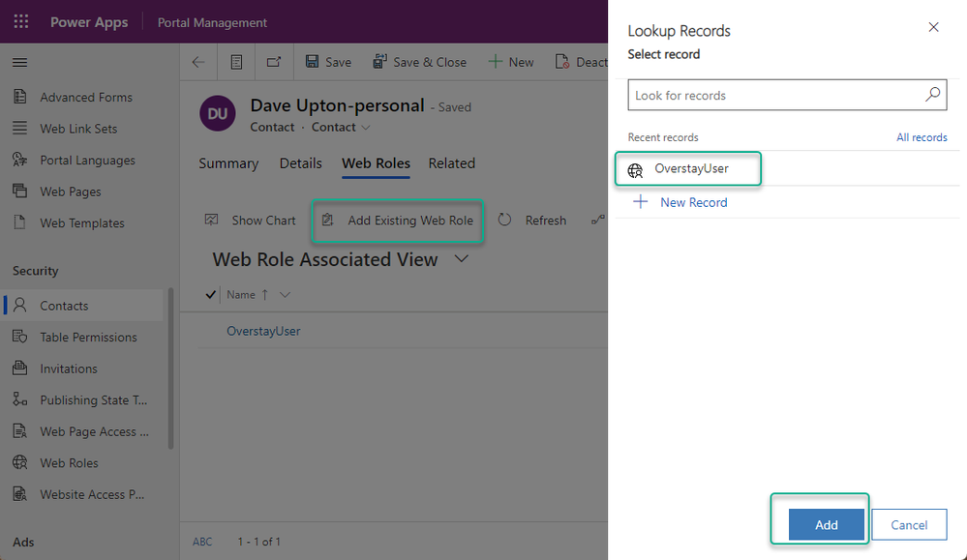Click the Portal Languages icon
The height and width of the screenshot is (560, 967).
pos(19,160)
